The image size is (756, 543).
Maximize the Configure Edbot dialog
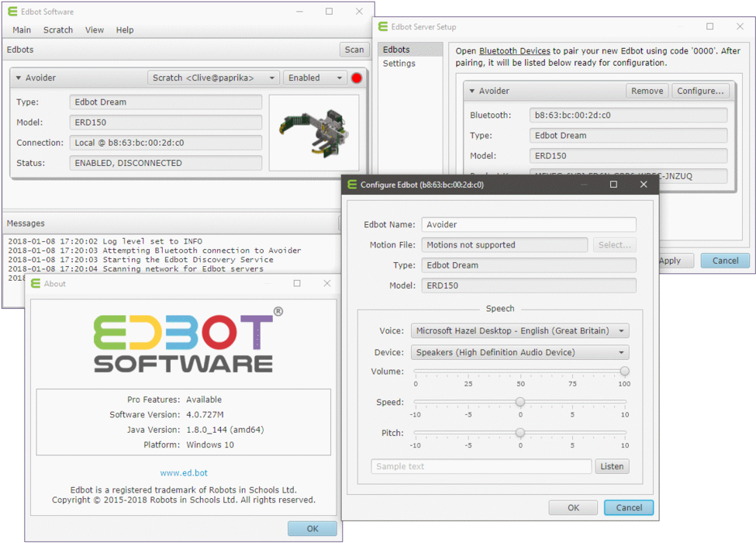613,184
